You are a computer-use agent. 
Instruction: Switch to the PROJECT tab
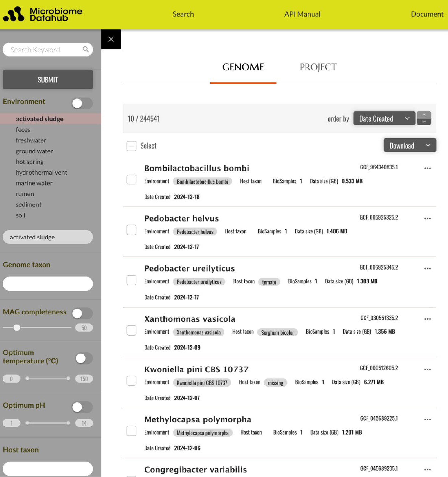(x=318, y=67)
